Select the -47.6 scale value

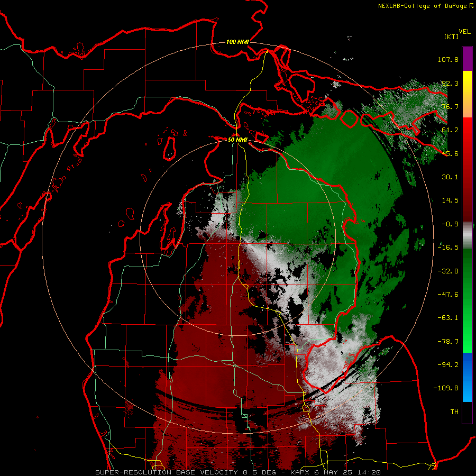448,295
